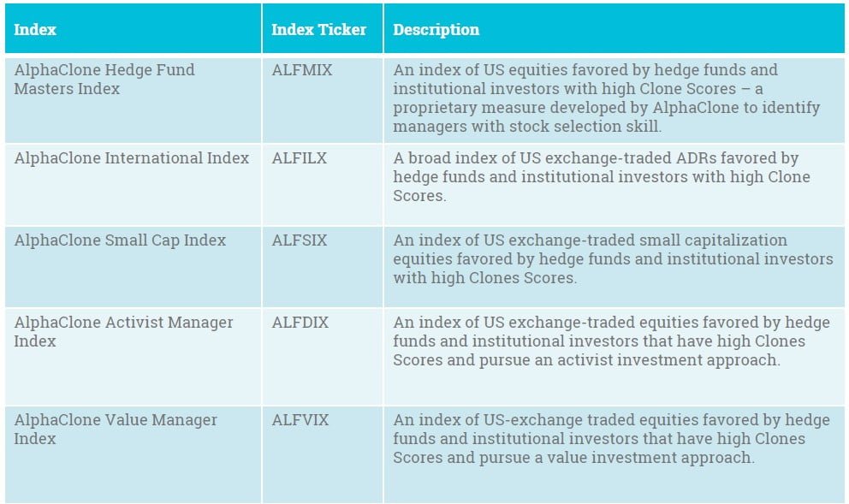
Task: Select the AlphaClone Value Manager Index name
Action: point(116,429)
